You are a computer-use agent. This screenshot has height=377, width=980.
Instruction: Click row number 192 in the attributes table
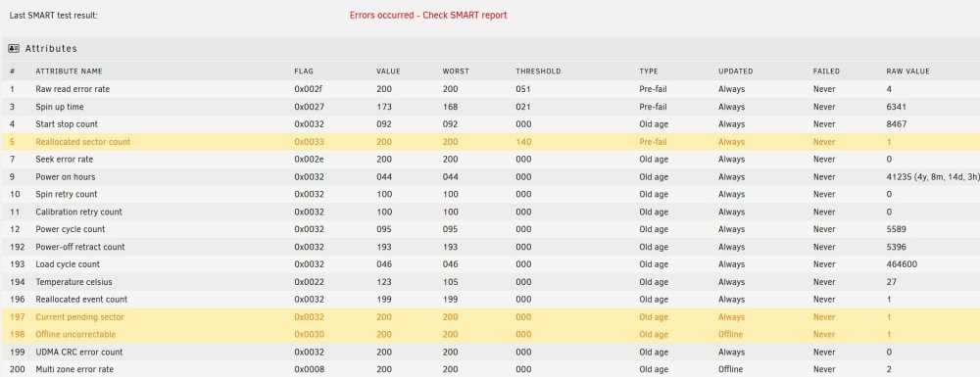coord(17,247)
